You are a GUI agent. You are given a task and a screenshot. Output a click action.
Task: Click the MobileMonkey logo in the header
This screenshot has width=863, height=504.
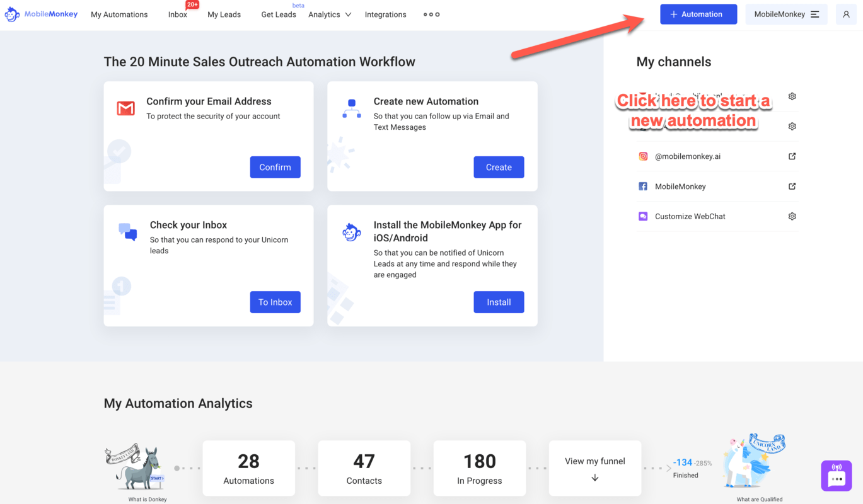(41, 14)
